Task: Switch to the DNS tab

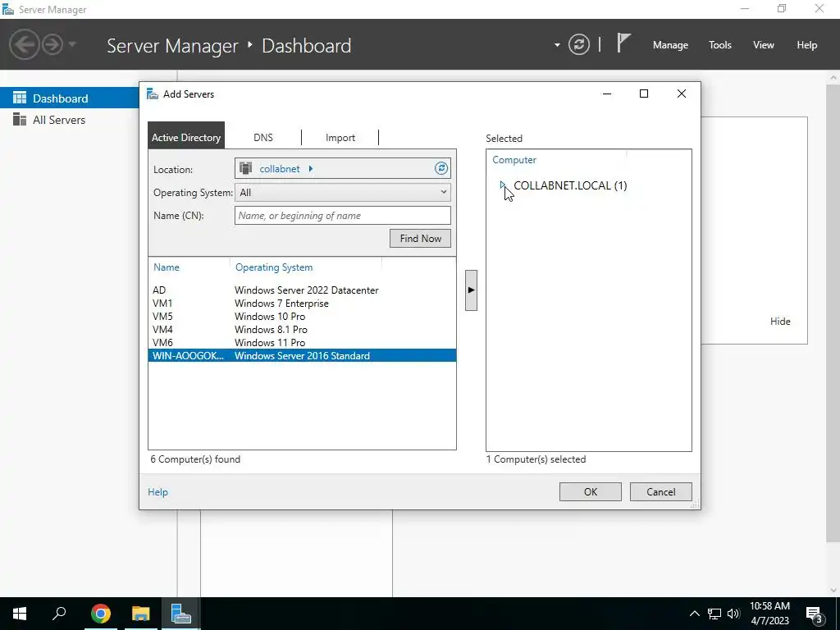Action: click(263, 138)
